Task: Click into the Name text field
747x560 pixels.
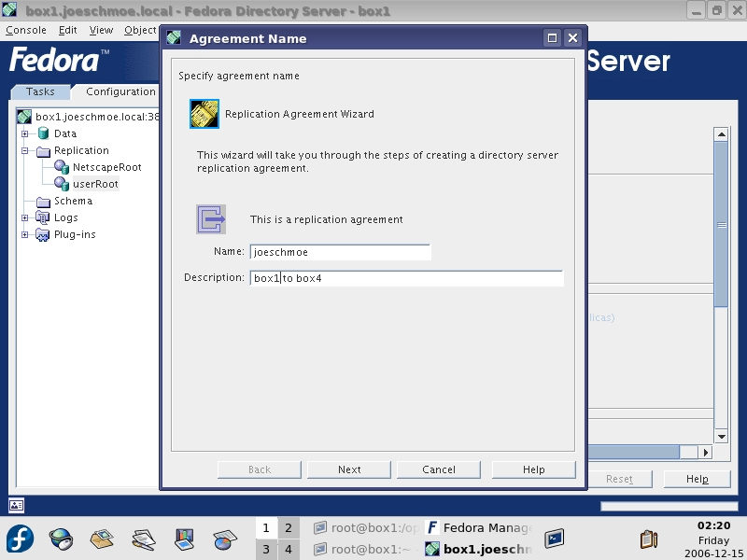Action: [340, 252]
